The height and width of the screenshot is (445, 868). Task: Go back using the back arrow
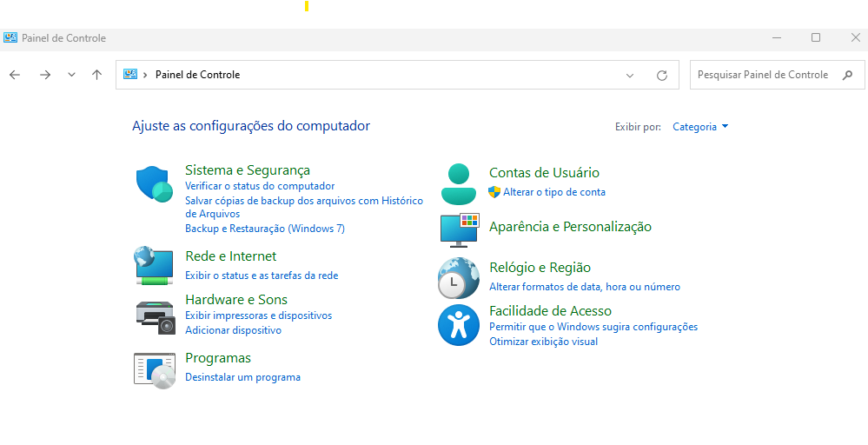click(x=15, y=75)
